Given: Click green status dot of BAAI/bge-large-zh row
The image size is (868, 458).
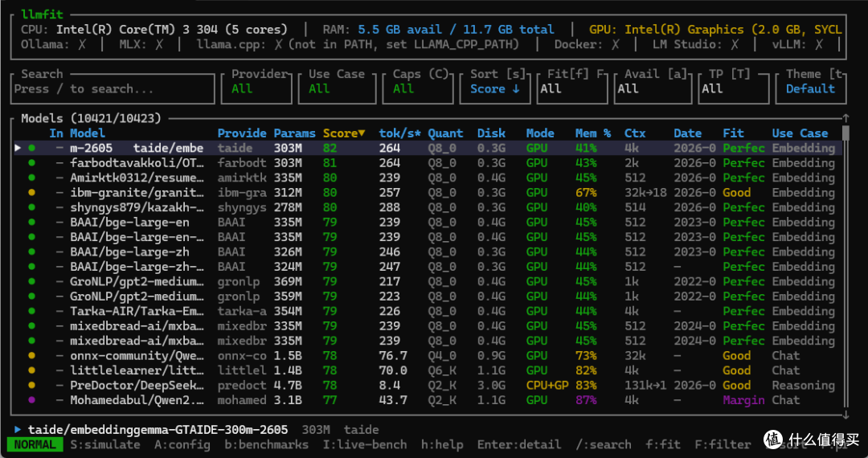Looking at the screenshot, I should [31, 251].
